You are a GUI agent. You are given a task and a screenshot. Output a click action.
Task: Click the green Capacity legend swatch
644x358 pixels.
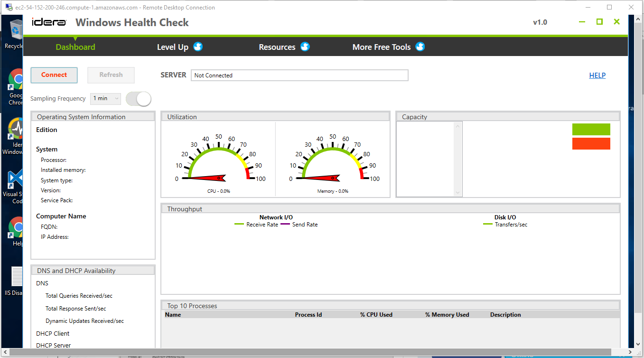point(591,129)
